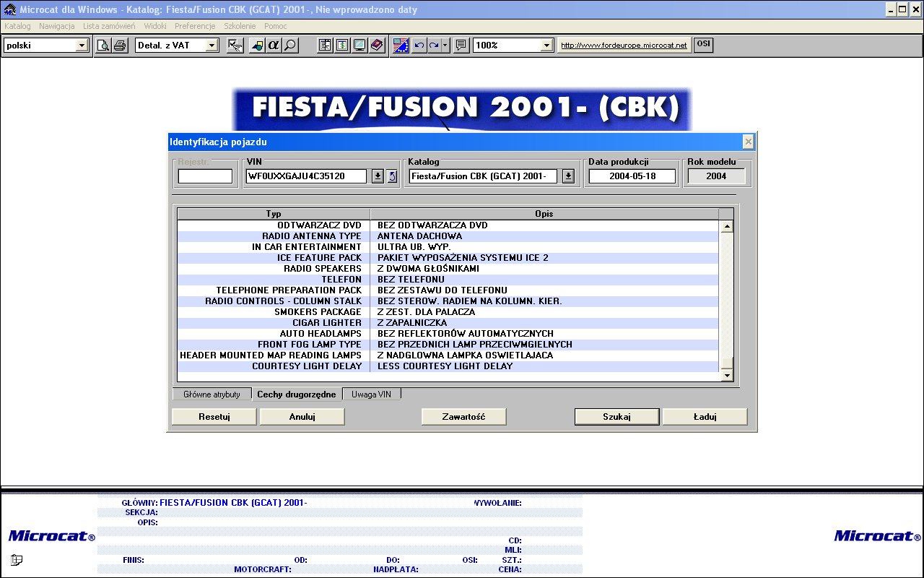924x578 pixels.
Task: Open the arrow next to redo
Action: (445, 46)
